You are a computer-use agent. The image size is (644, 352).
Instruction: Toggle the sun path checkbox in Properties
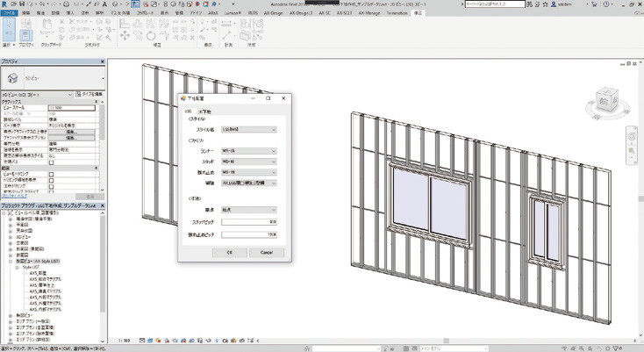pyautogui.click(x=52, y=162)
